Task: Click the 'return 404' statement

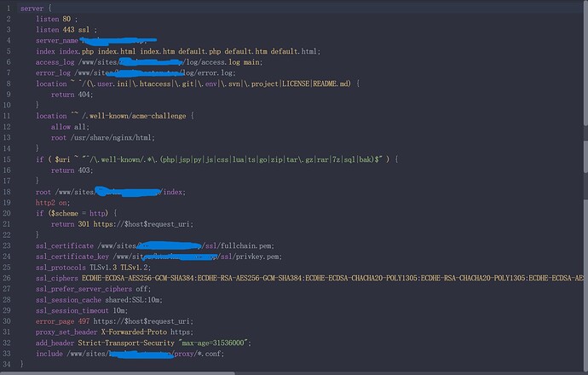Action: [x=72, y=95]
